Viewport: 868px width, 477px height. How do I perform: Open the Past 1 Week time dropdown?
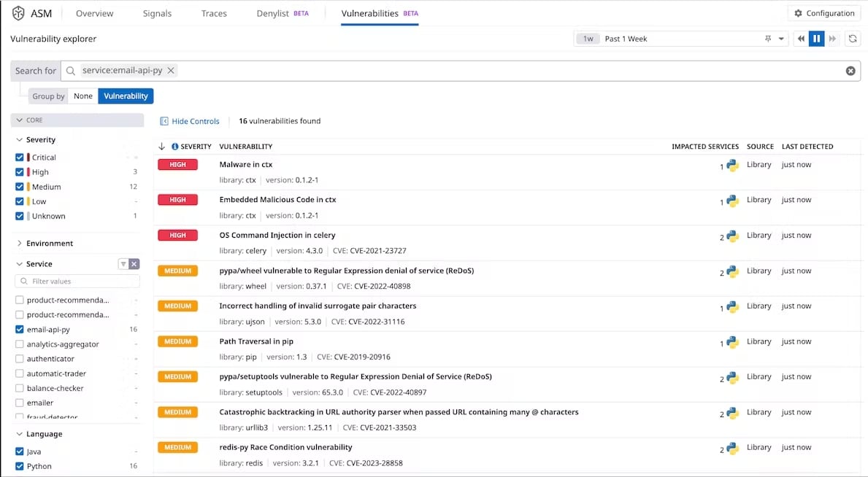pos(781,39)
